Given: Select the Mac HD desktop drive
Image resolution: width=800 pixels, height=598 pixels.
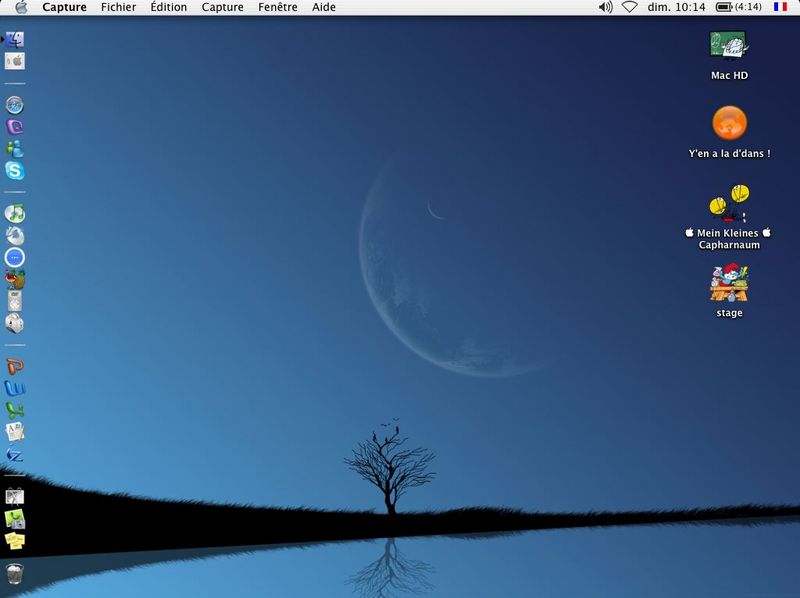Looking at the screenshot, I should 729,55.
